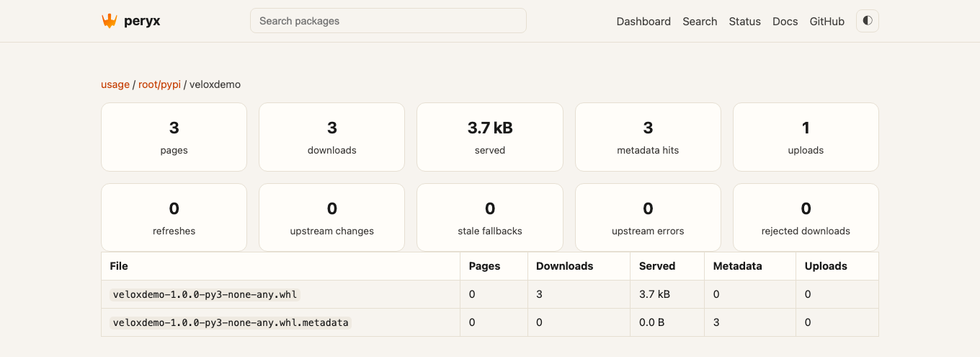980x357 pixels.
Task: Click the metadata hits stat card
Action: (x=648, y=137)
